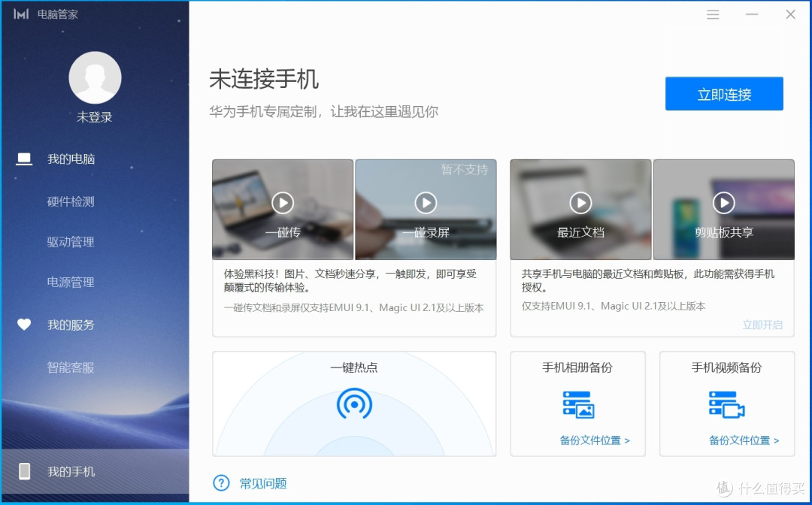The height and width of the screenshot is (505, 812).
Task: Click the 立即连接 button
Action: [x=724, y=94]
